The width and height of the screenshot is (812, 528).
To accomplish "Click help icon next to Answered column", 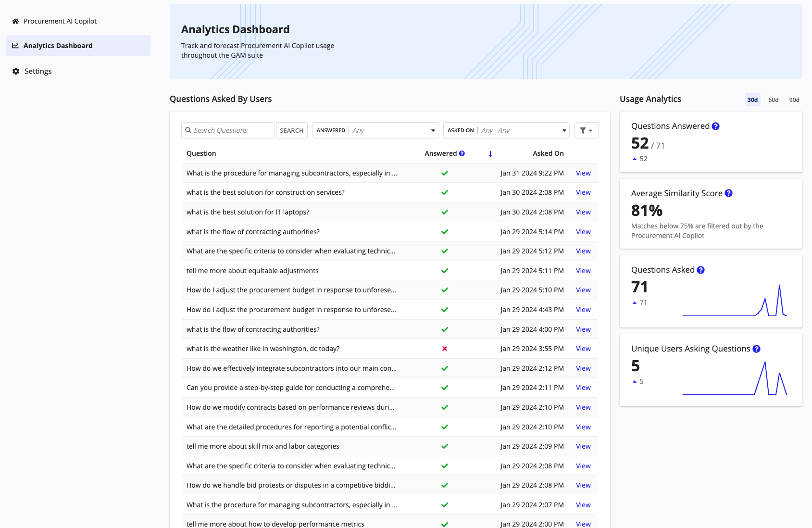I will pyautogui.click(x=462, y=153).
